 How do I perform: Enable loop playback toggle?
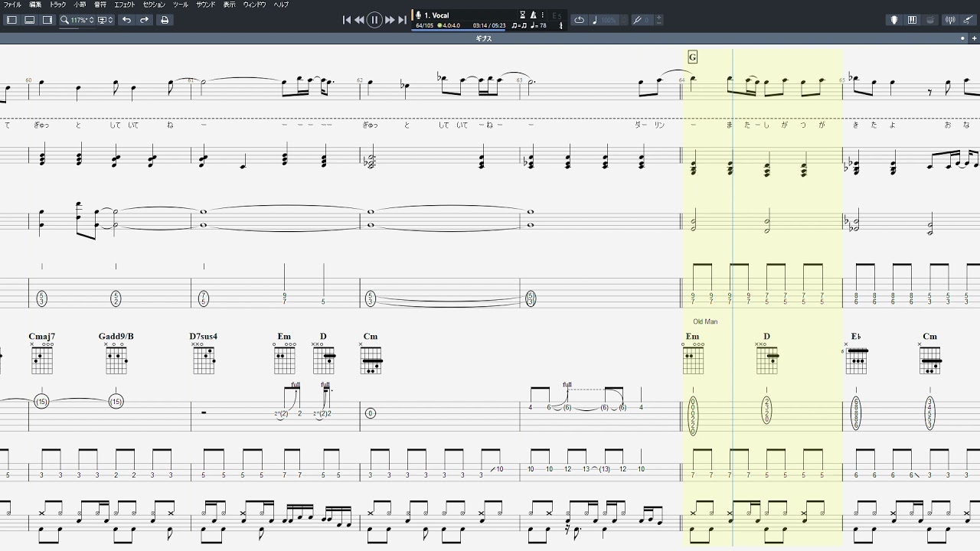[x=579, y=20]
